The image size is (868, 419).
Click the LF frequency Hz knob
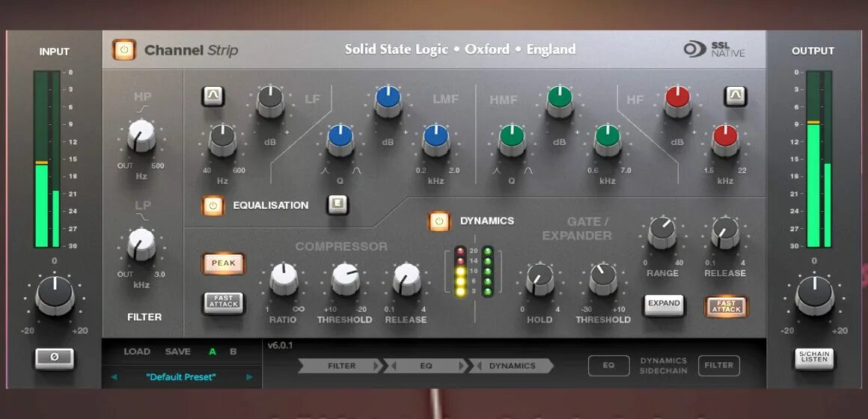[x=222, y=140]
